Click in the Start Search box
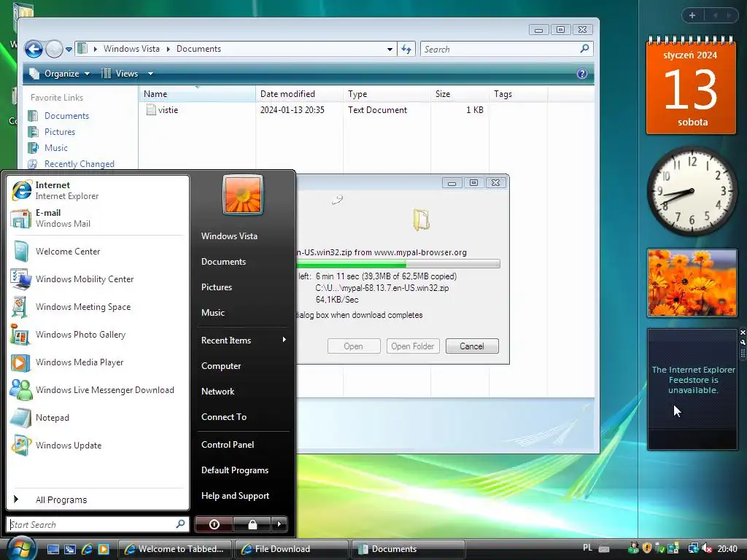This screenshot has width=747, height=560. click(98, 524)
